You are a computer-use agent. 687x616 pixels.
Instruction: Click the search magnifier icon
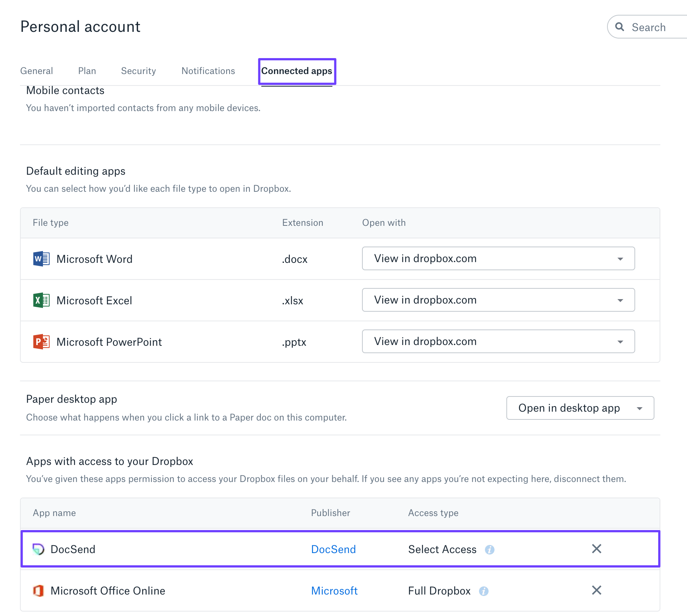[620, 27]
